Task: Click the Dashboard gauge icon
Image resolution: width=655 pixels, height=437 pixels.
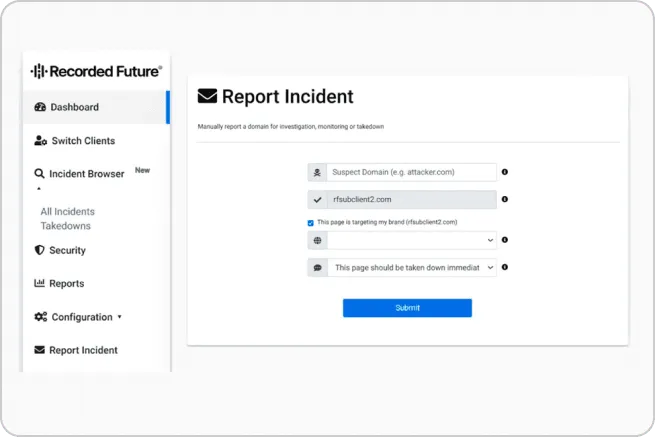Action: (x=40, y=107)
